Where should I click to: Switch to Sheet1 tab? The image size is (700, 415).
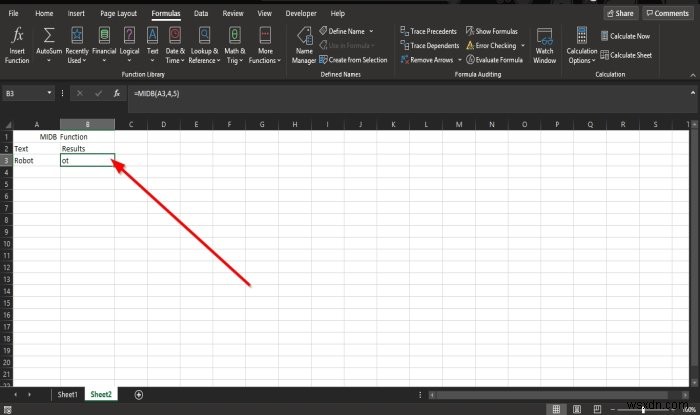pos(67,394)
